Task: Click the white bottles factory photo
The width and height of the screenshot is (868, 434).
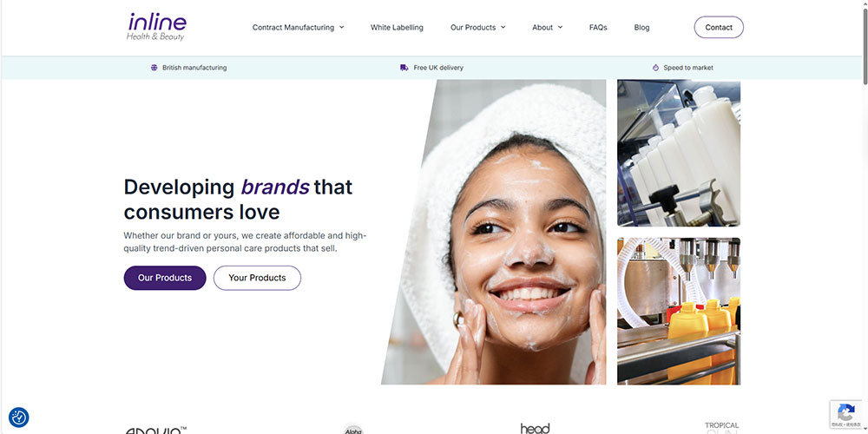Action: [x=679, y=153]
